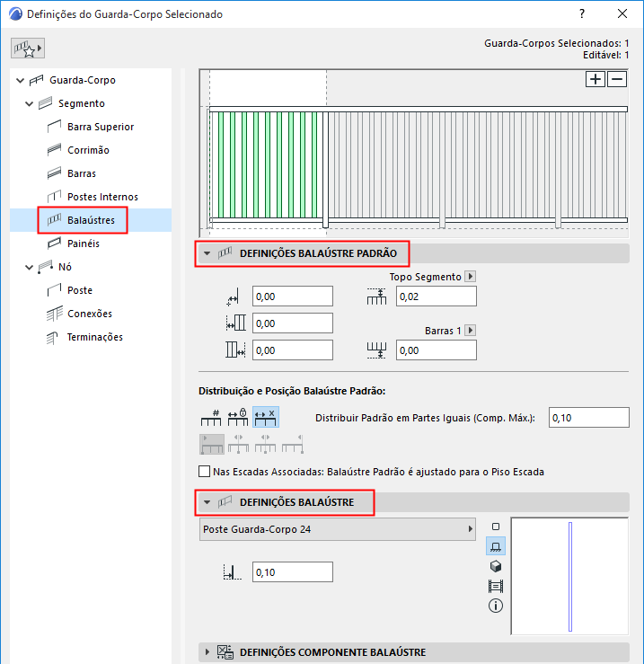Choose third centered alignment icon
Screen dimensions: 644x664
[266, 444]
